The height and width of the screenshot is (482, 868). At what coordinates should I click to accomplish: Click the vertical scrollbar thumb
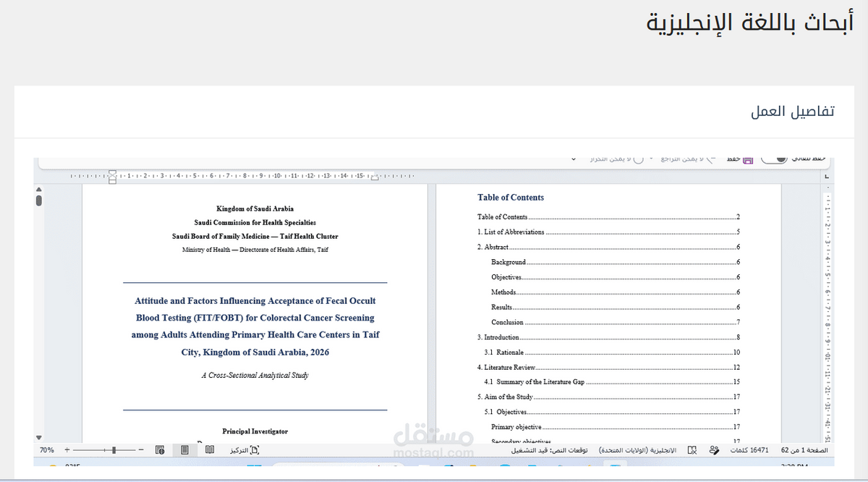tap(39, 200)
